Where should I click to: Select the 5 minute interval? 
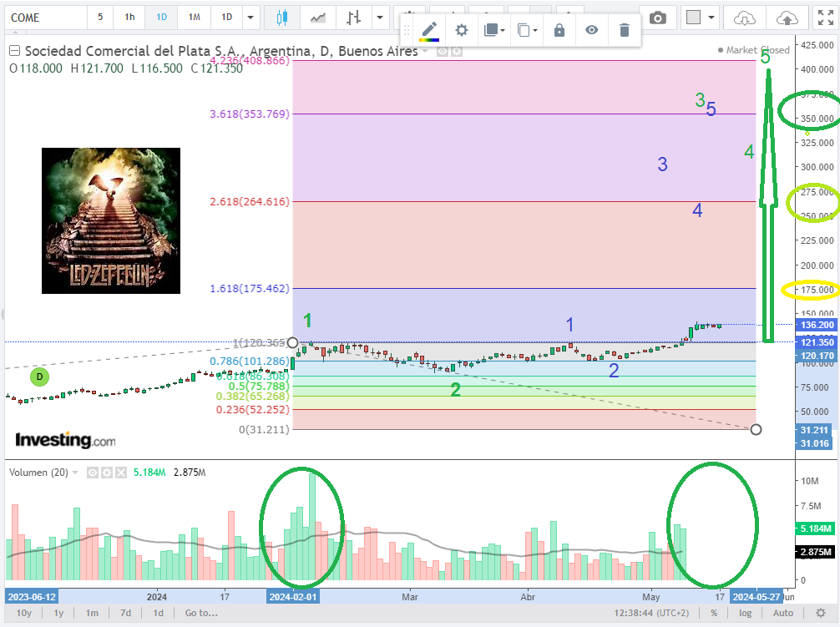(x=100, y=18)
